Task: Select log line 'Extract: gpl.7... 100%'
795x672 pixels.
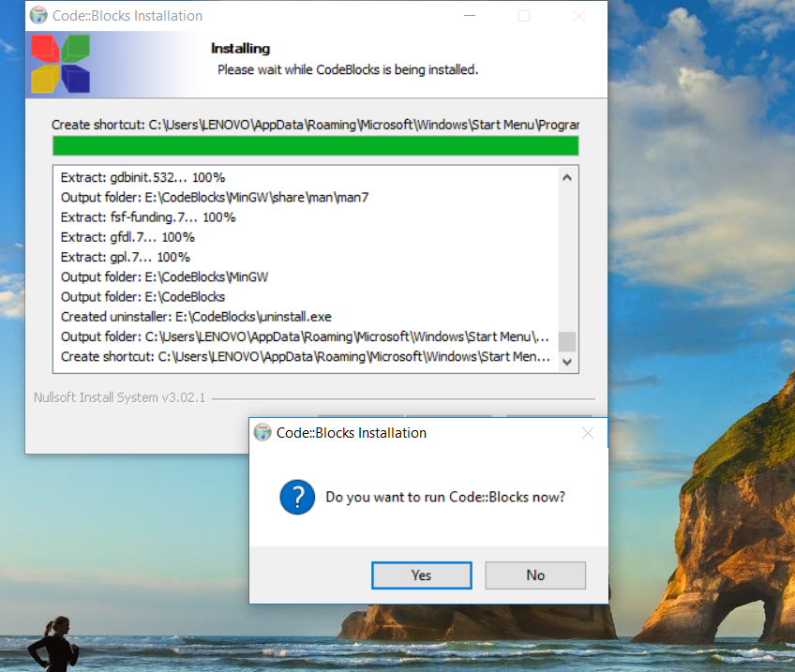Action: 126,257
